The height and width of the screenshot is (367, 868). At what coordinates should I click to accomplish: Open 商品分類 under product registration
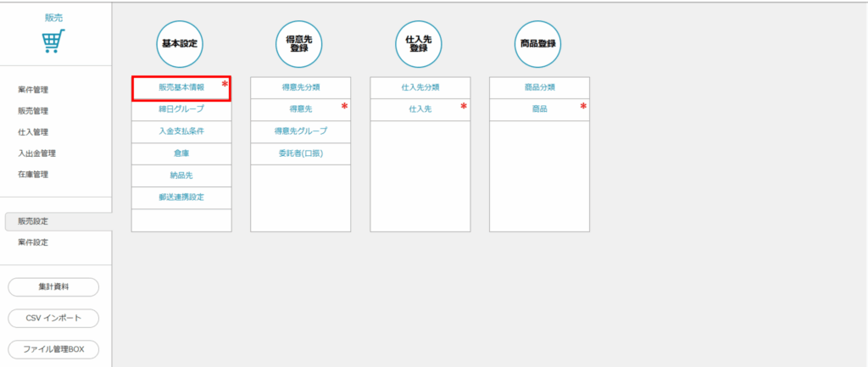click(539, 87)
